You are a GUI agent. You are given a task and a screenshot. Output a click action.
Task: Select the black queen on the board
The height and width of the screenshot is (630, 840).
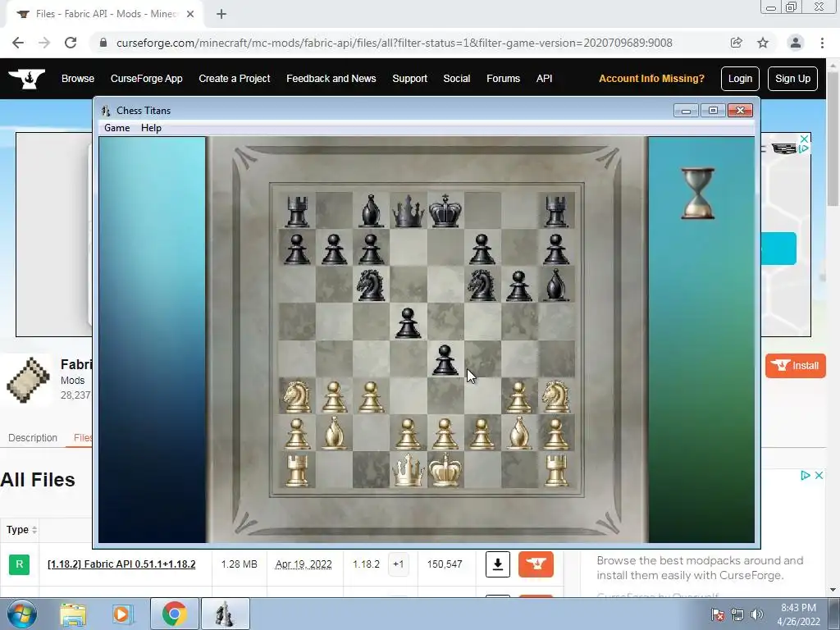coord(409,211)
